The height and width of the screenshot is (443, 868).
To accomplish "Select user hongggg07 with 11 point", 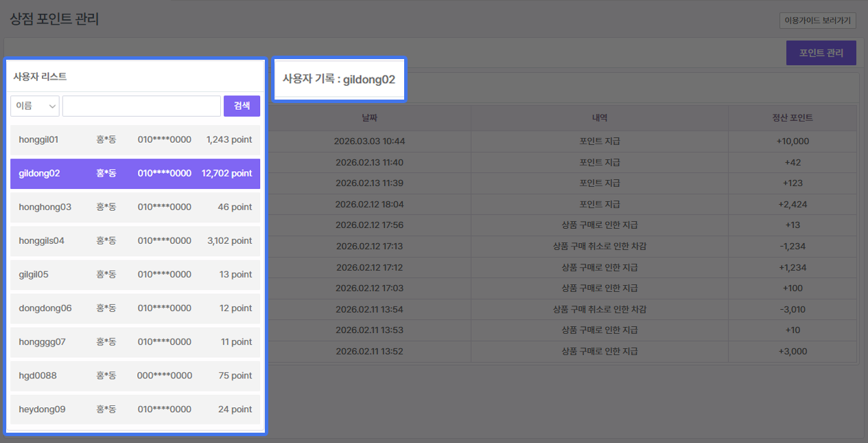I will pyautogui.click(x=135, y=341).
